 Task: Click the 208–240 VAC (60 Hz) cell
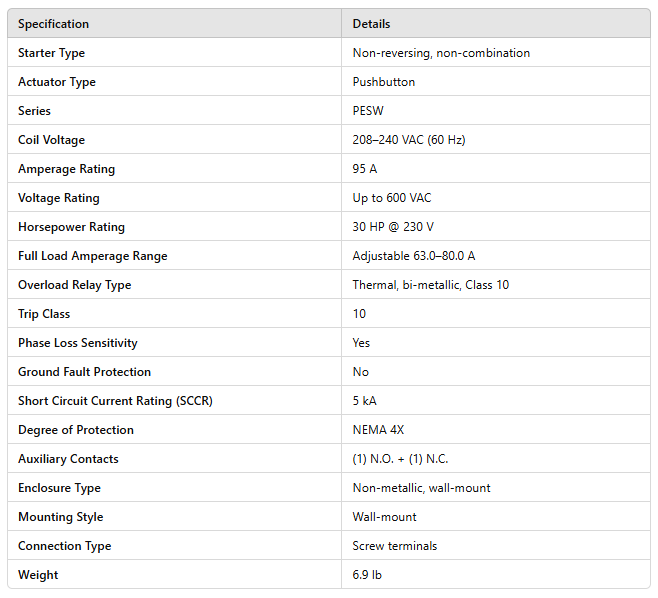408,140
